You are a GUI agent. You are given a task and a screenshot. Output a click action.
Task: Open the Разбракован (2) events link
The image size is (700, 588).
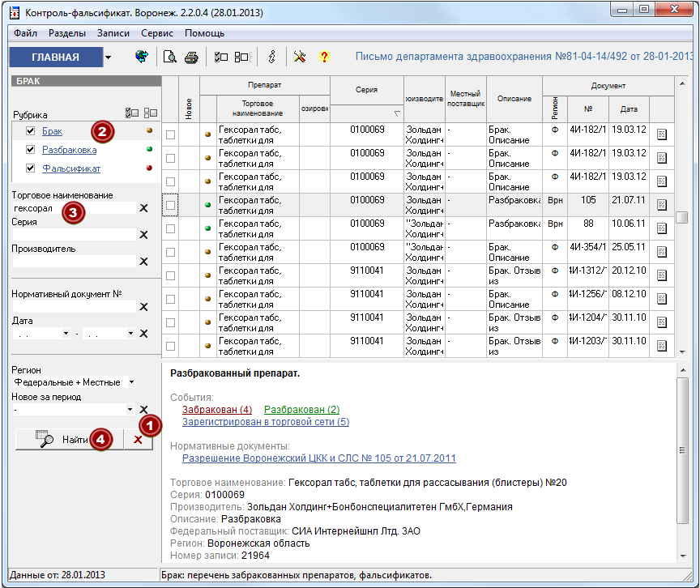tap(301, 410)
